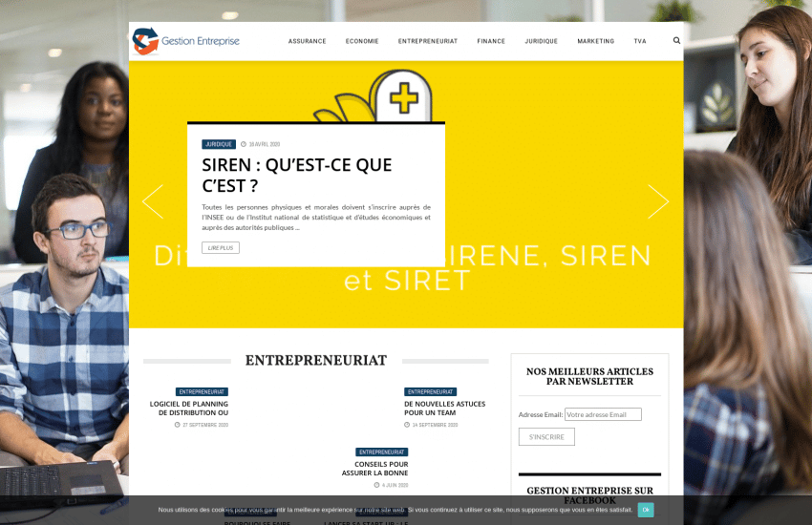This screenshot has width=812, height=525.
Task: Click the clock icon beside 16 Avril 2020
Action: pyautogui.click(x=244, y=145)
